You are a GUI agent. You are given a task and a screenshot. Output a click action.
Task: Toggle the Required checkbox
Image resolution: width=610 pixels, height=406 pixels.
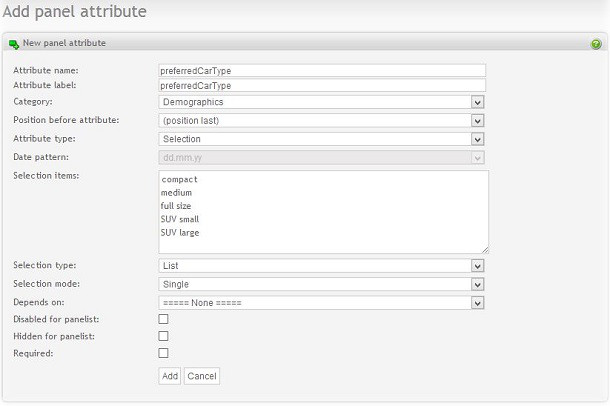point(163,353)
